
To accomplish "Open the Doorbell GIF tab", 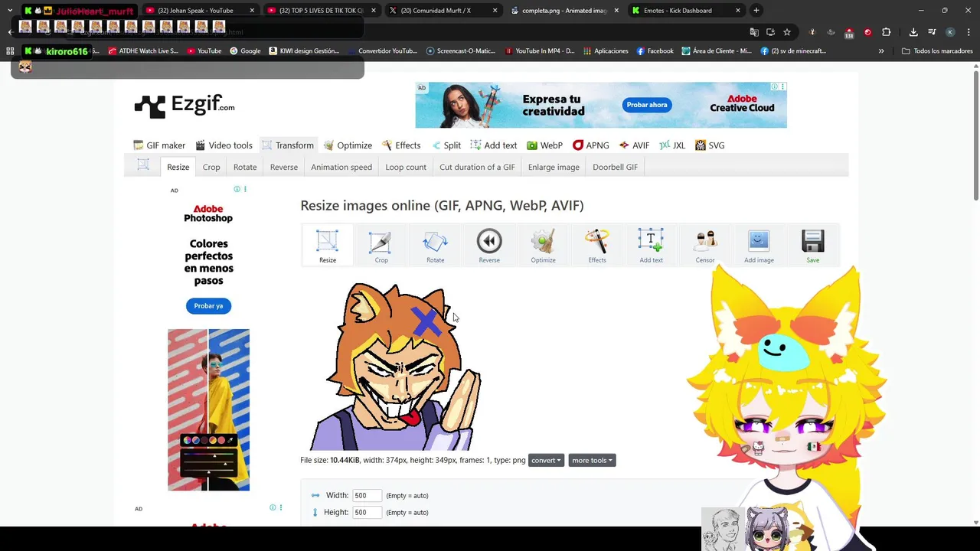I will click(x=615, y=167).
